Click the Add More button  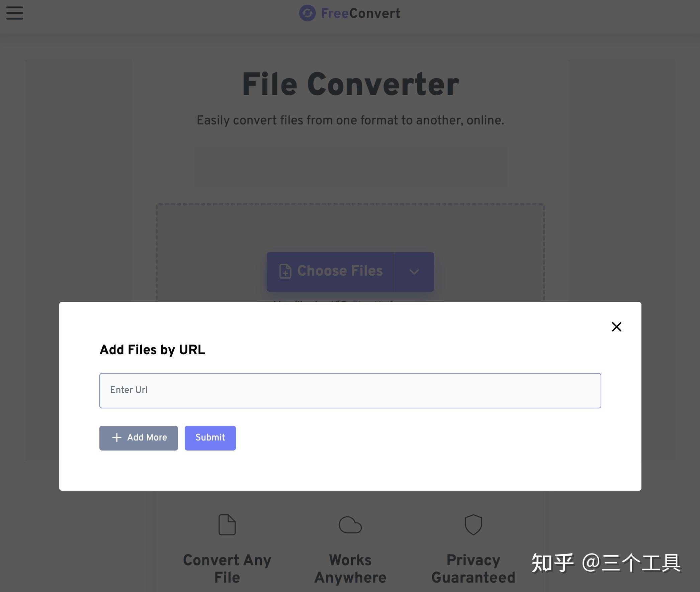(x=139, y=437)
